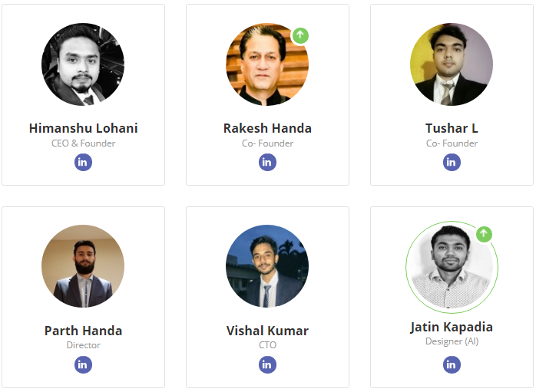The height and width of the screenshot is (392, 536).
Task: Select the Jatin Kapadia name heading
Action: (452, 327)
